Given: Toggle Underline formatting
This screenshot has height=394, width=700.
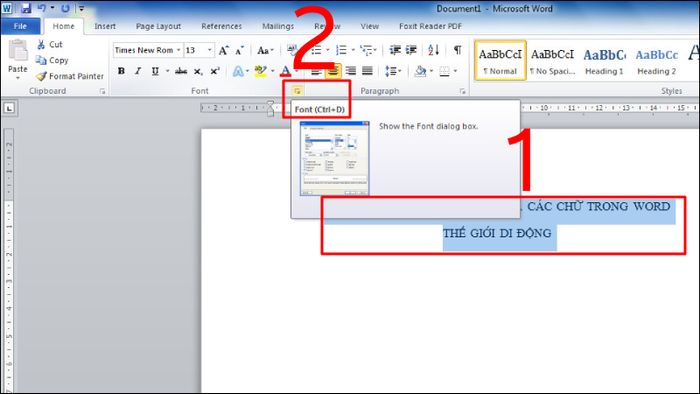Looking at the screenshot, I should (155, 71).
